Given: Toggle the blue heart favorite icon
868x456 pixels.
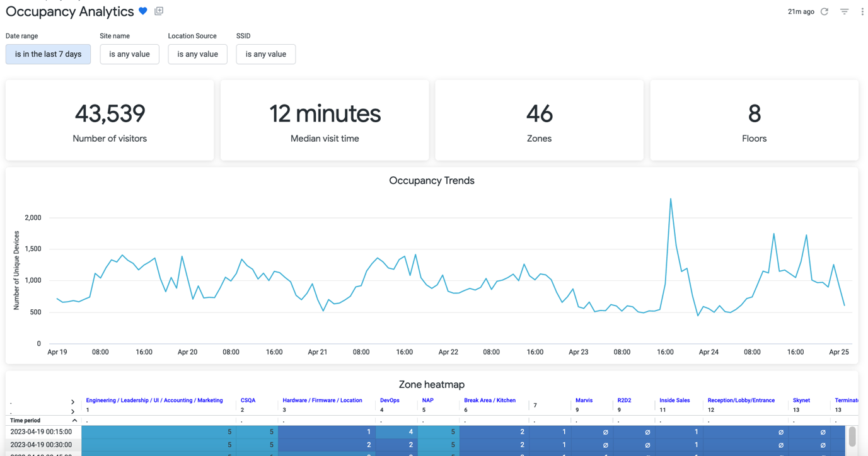Looking at the screenshot, I should (x=143, y=11).
